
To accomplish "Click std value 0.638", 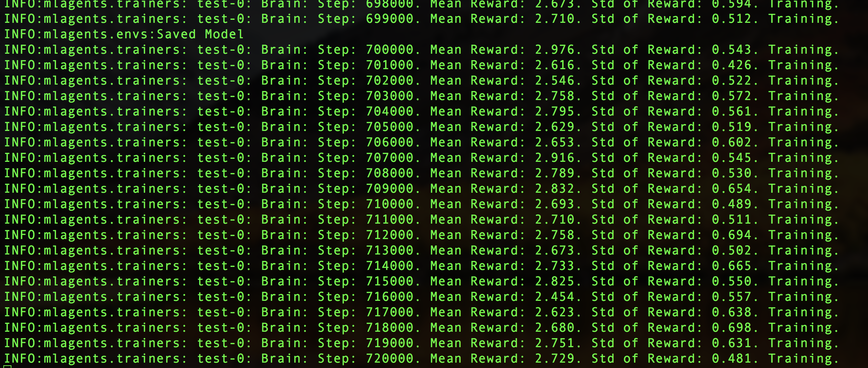I will (x=731, y=312).
